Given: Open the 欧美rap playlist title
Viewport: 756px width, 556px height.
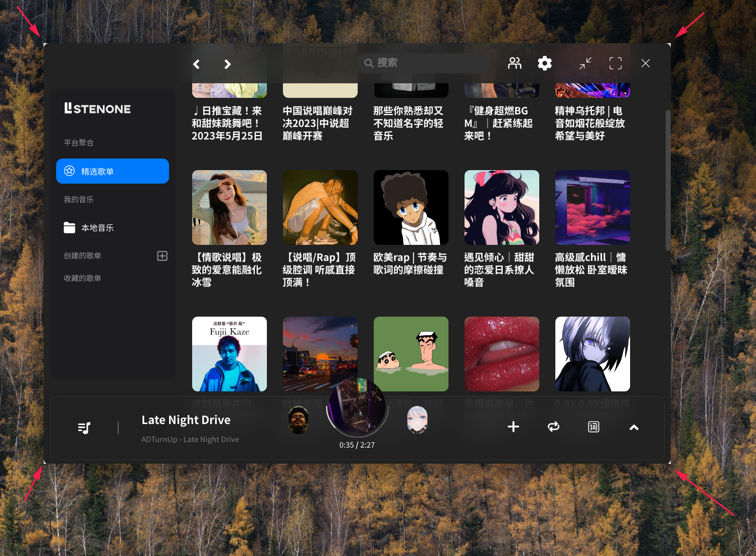Looking at the screenshot, I should point(410,263).
